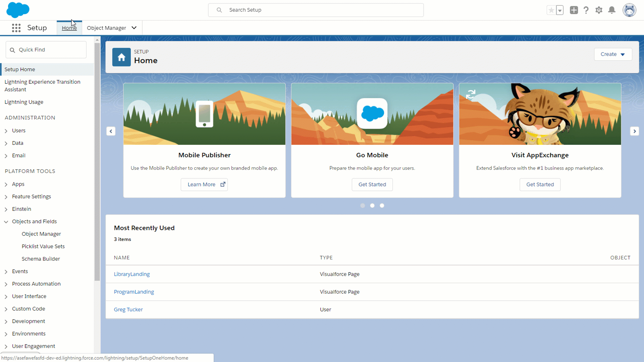Screen dimensions: 644x362
Task: Open the favorites list dropdown arrow
Action: click(x=560, y=10)
